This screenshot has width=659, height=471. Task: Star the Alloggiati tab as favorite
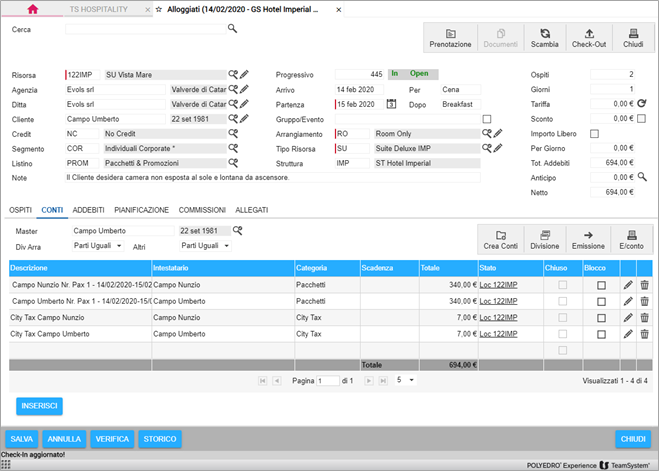[159, 9]
